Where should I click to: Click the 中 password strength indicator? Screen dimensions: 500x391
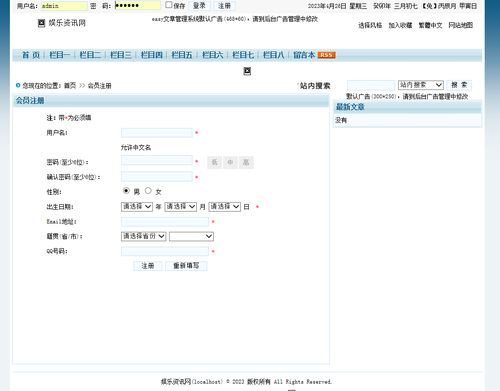coord(230,162)
